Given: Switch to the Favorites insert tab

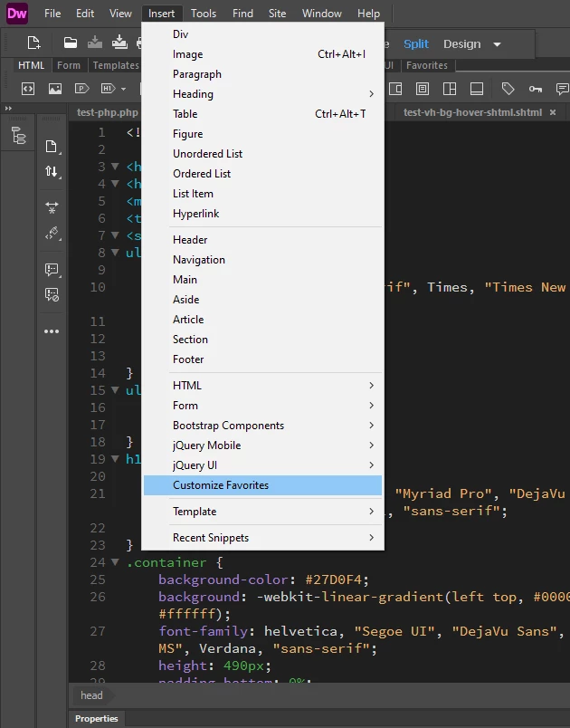Looking at the screenshot, I should [427, 65].
